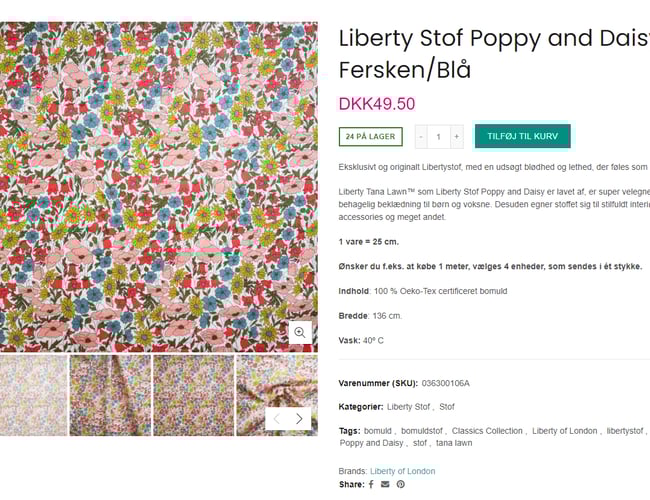Select third product thumbnail image
Viewport: 650px width, 500px height.
point(193,395)
